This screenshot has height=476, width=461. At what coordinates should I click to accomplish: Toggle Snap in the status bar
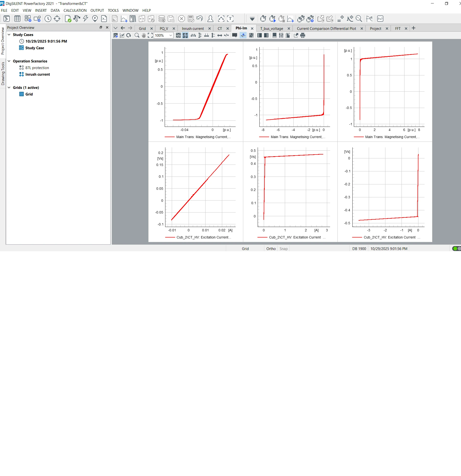tap(284, 249)
